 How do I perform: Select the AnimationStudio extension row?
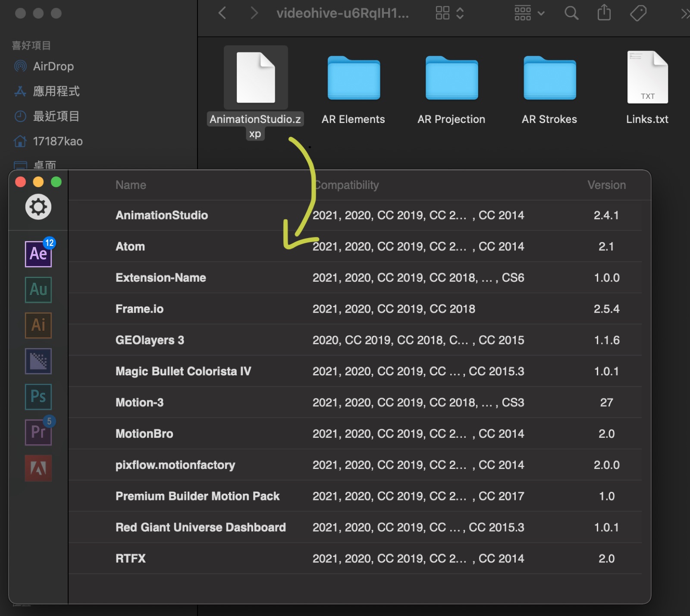click(355, 215)
